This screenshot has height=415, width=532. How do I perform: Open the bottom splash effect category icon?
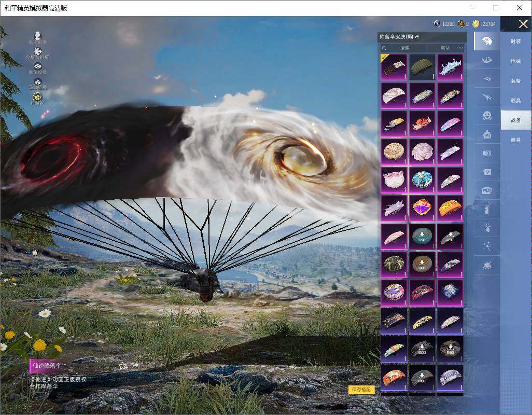pos(487,265)
